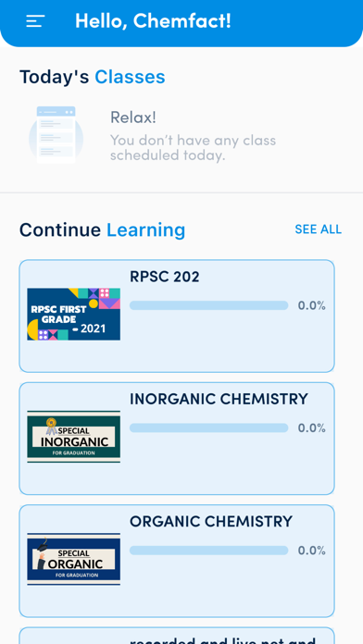The height and width of the screenshot is (644, 363).
Task: Open SEE ALL in Continue Learning
Action: point(319,229)
